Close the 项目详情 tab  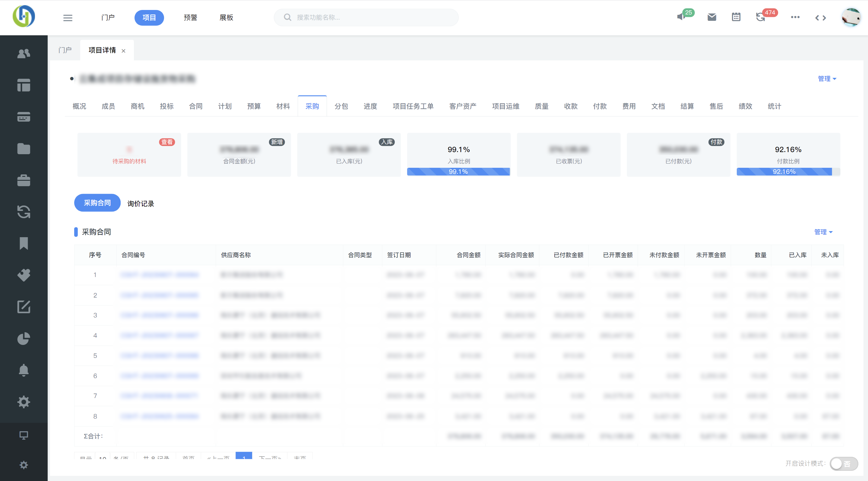coord(123,51)
